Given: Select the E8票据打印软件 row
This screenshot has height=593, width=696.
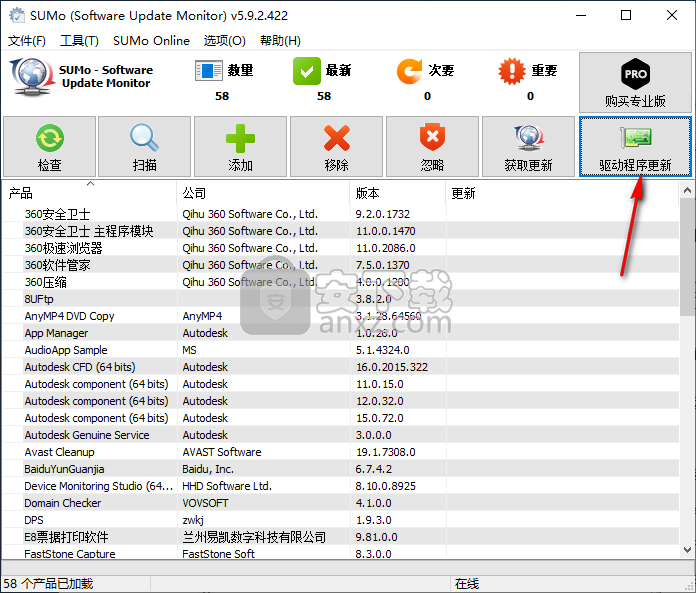Looking at the screenshot, I should tap(341, 537).
